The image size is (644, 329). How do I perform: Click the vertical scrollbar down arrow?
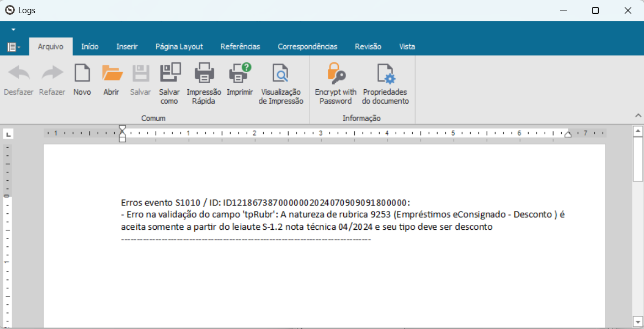pyautogui.click(x=638, y=321)
